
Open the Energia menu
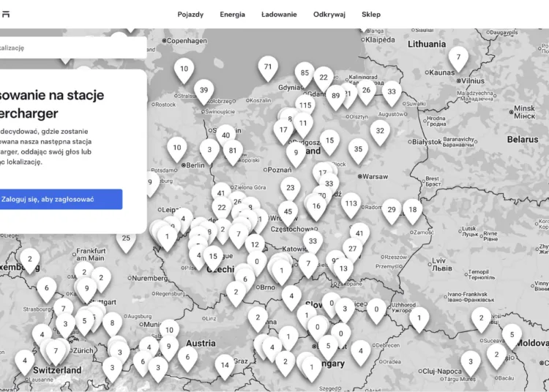click(232, 15)
